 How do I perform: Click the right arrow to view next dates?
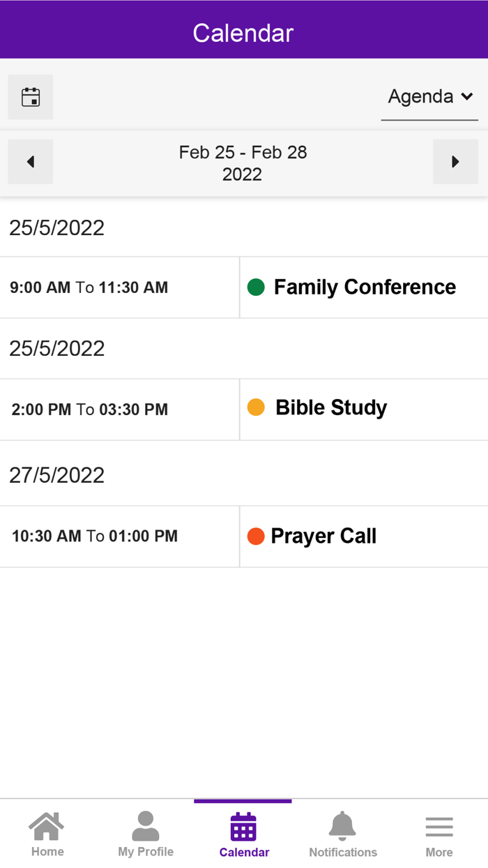(455, 161)
